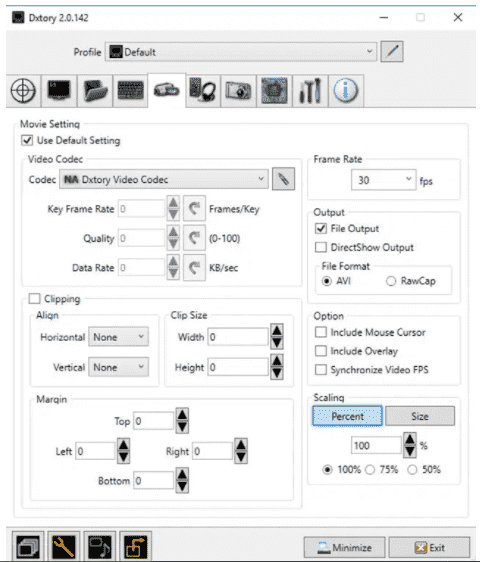Enable DirectShow Output

321,247
